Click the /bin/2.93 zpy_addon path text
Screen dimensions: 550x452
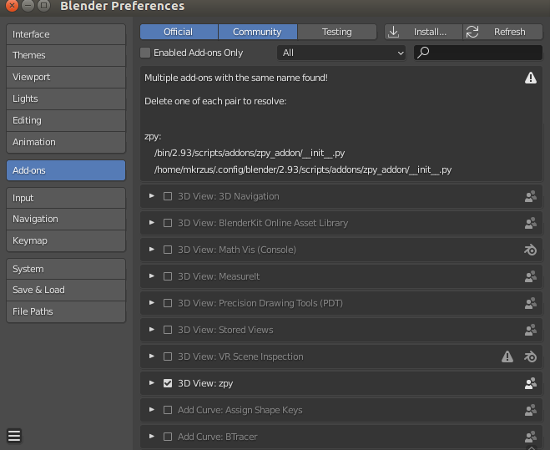(x=249, y=153)
